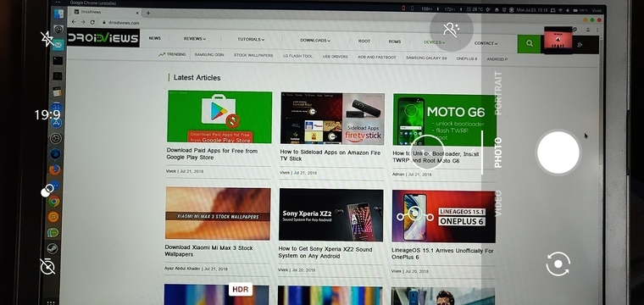The image size is (644, 305).
Task: Tap the HDR badge
Action: coord(241,290)
